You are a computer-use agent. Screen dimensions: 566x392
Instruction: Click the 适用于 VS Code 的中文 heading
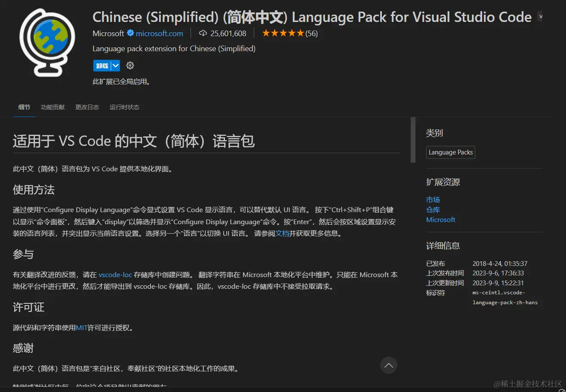pyautogui.click(x=134, y=141)
